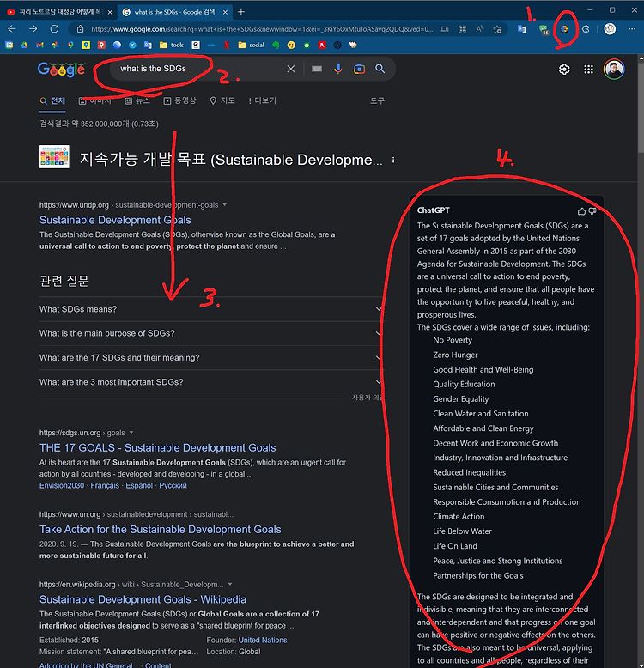Add this page to favorites star

tap(497, 29)
